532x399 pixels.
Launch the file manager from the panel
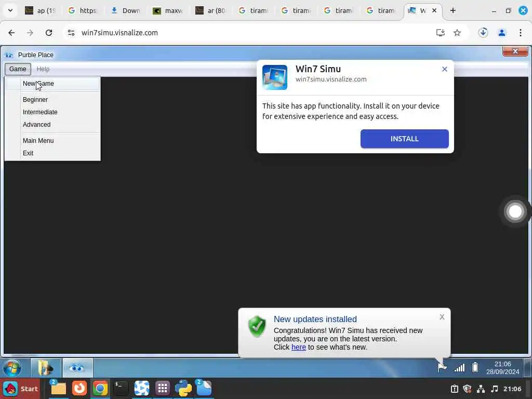(58, 389)
